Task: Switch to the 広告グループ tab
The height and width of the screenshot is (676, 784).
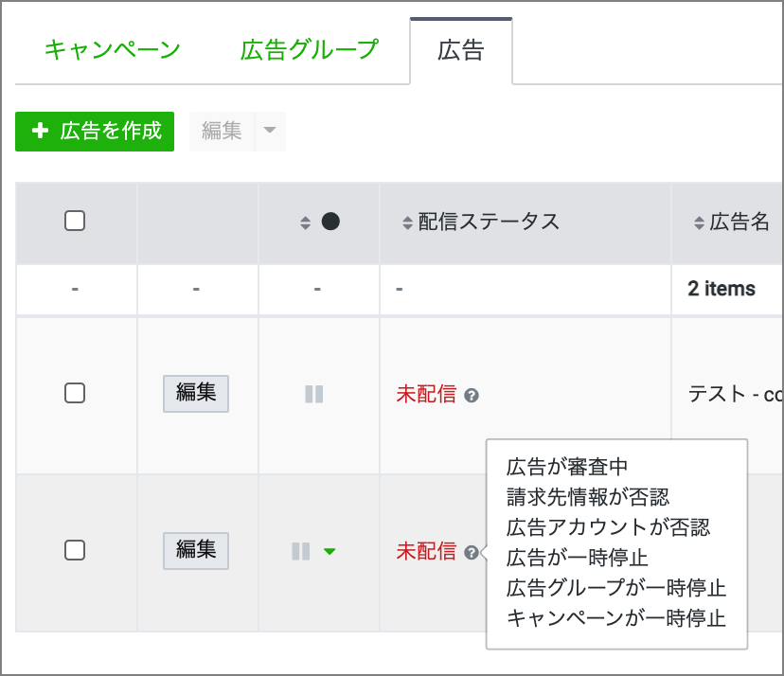Action: 310,50
